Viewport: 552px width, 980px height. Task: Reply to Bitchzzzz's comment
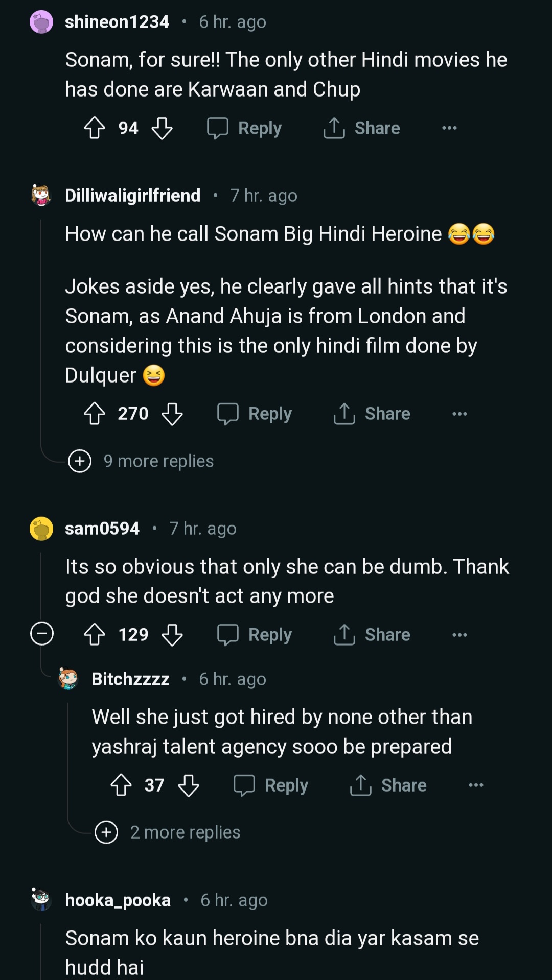[271, 785]
